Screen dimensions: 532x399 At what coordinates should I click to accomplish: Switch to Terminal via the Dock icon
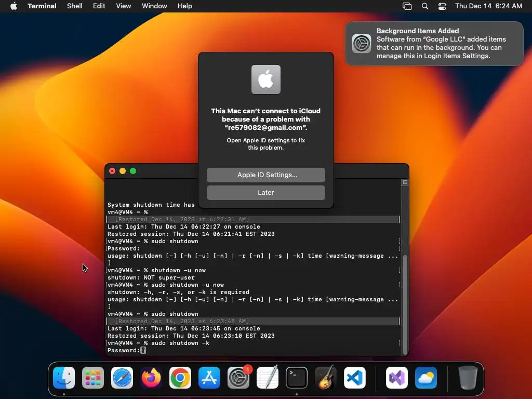tap(297, 378)
